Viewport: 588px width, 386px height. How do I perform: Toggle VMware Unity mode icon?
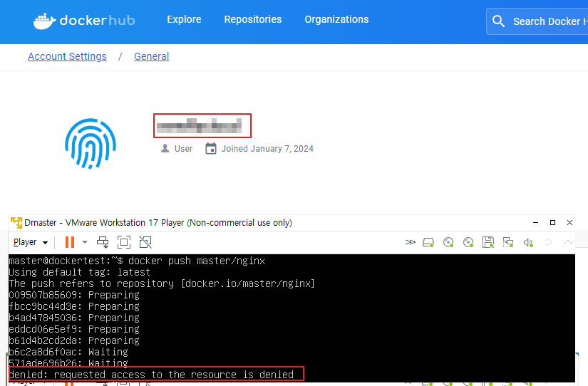[145, 242]
